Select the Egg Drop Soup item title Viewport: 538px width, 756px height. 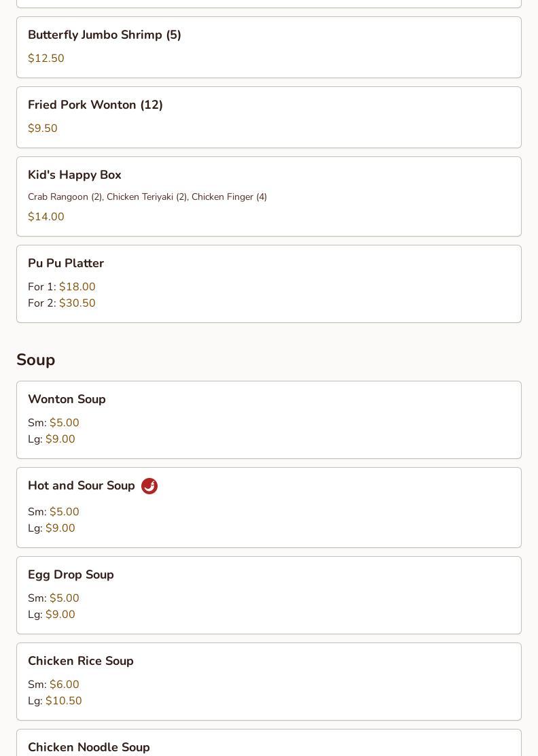[71, 574]
